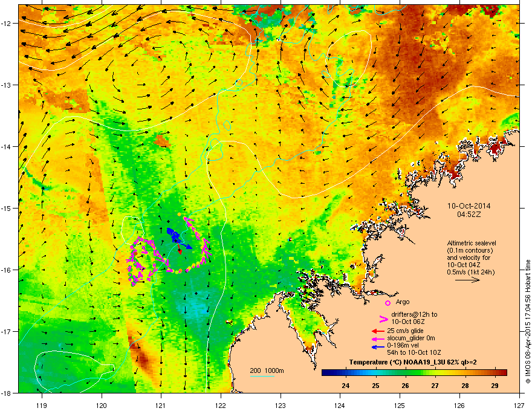Click the latitude axis label -16
The width and height of the screenshot is (532, 411).
coord(6,270)
